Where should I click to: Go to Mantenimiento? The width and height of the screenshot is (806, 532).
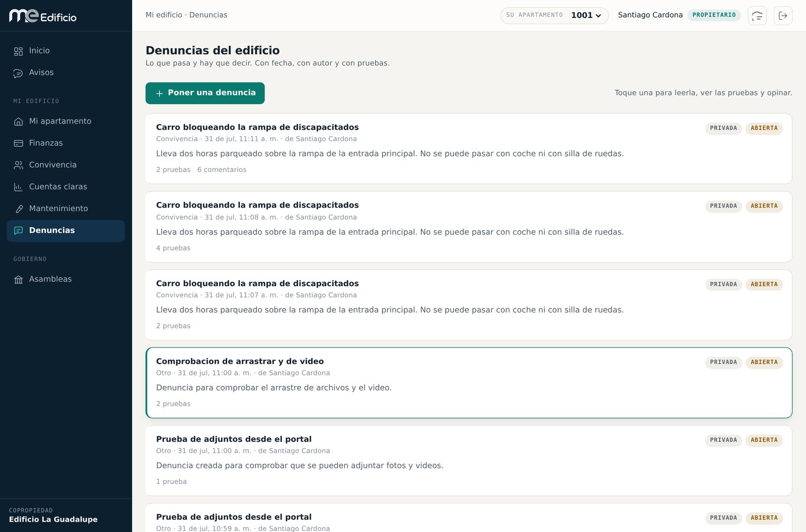(x=66, y=209)
